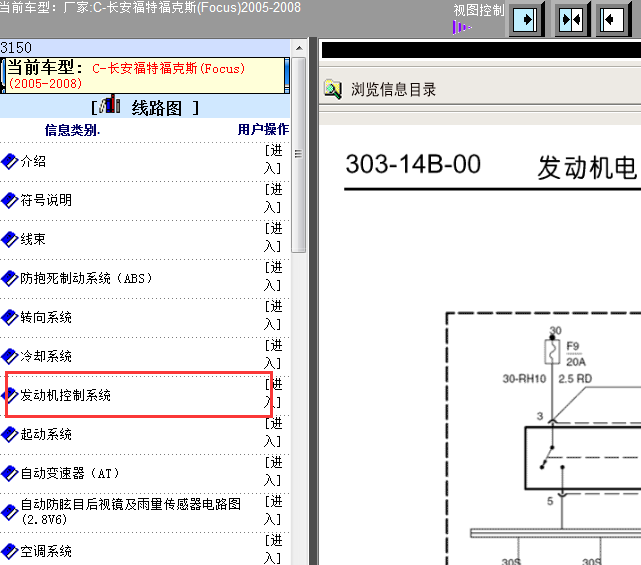Open the ABS row [进入] link
This screenshot has width=641, height=565.
273,276
